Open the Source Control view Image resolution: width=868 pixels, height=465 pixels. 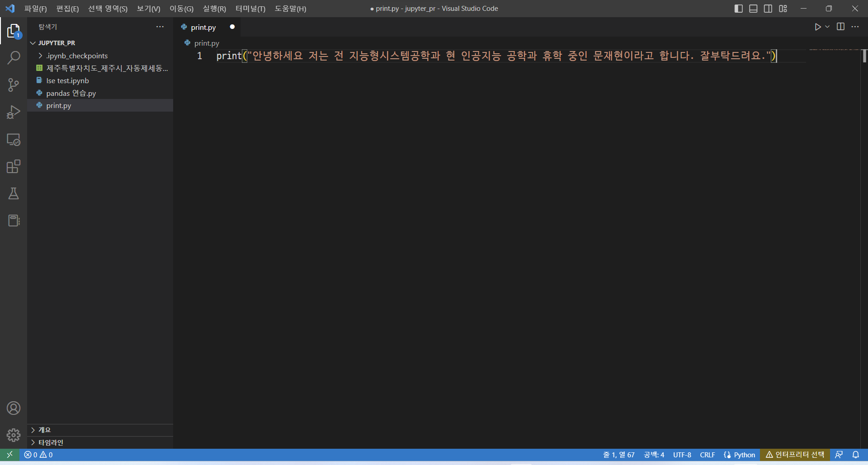(14, 85)
